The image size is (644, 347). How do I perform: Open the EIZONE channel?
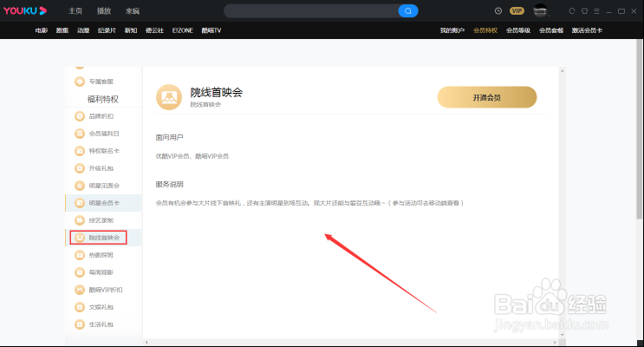coord(183,30)
